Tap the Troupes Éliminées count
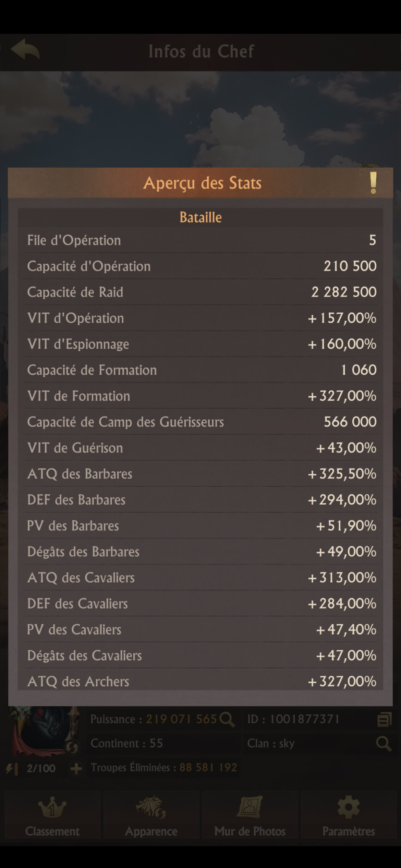 click(208, 767)
